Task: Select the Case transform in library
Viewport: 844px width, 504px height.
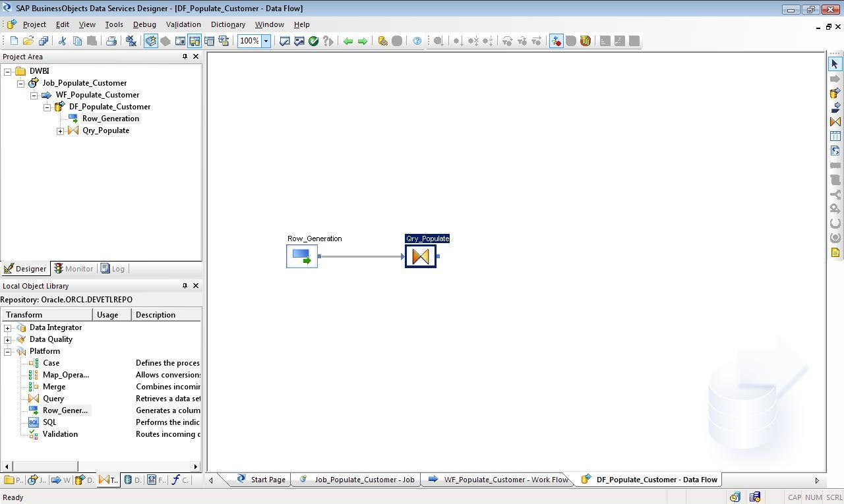Action: 51,363
